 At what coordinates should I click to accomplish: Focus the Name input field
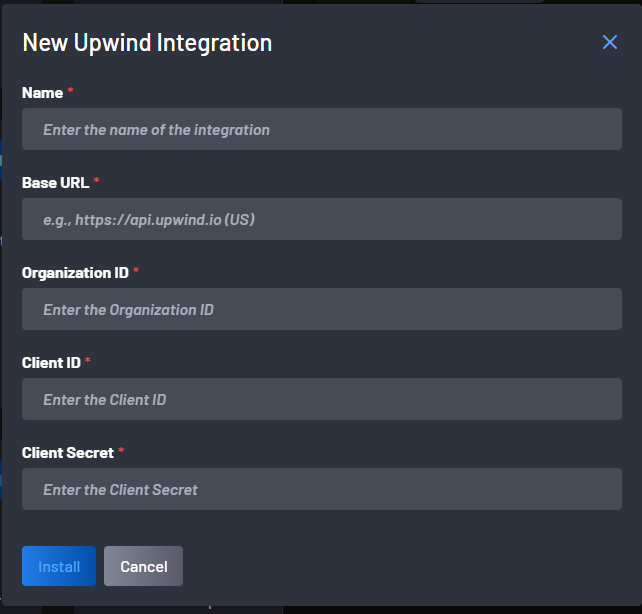point(321,129)
